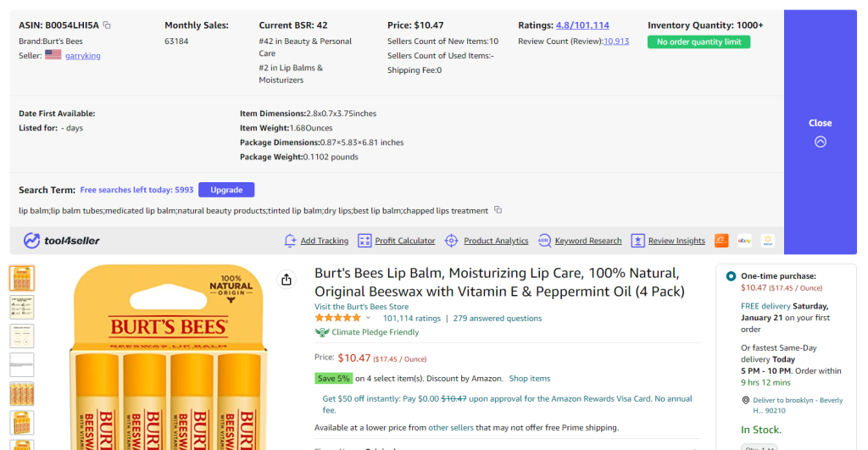Click Monthly Sales value 63184
868x450 pixels.
click(x=176, y=41)
